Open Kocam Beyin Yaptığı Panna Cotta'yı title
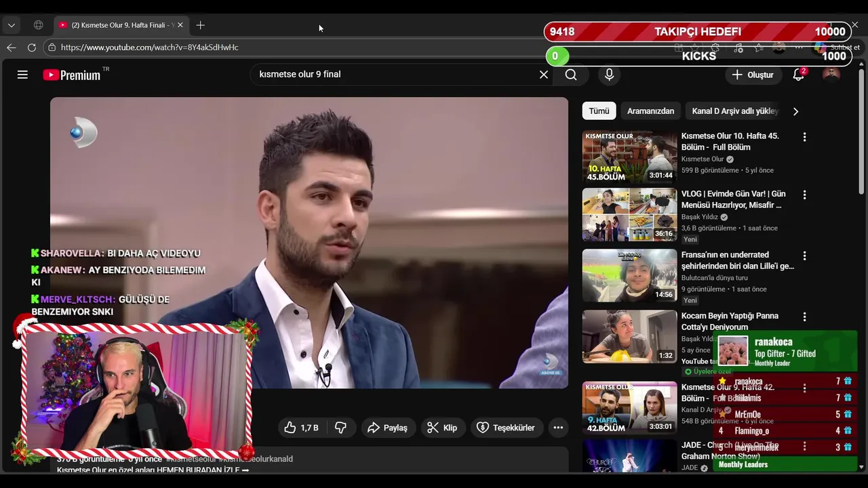 tap(730, 321)
